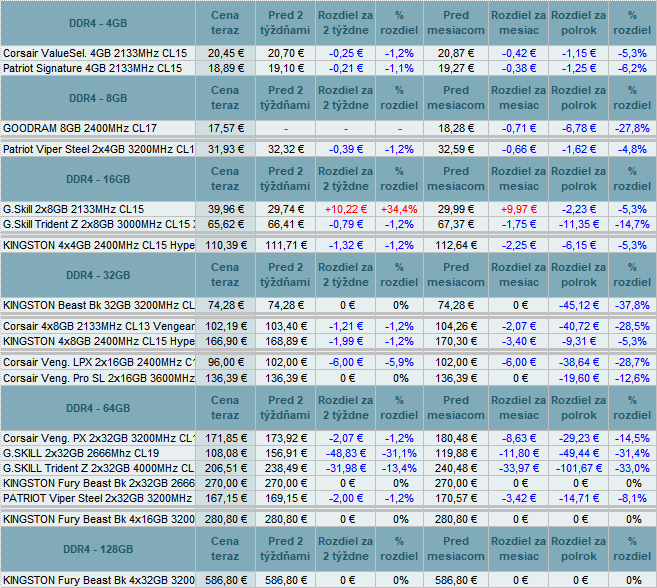
Task: Click current price 206,51 € cell
Action: coord(225,468)
